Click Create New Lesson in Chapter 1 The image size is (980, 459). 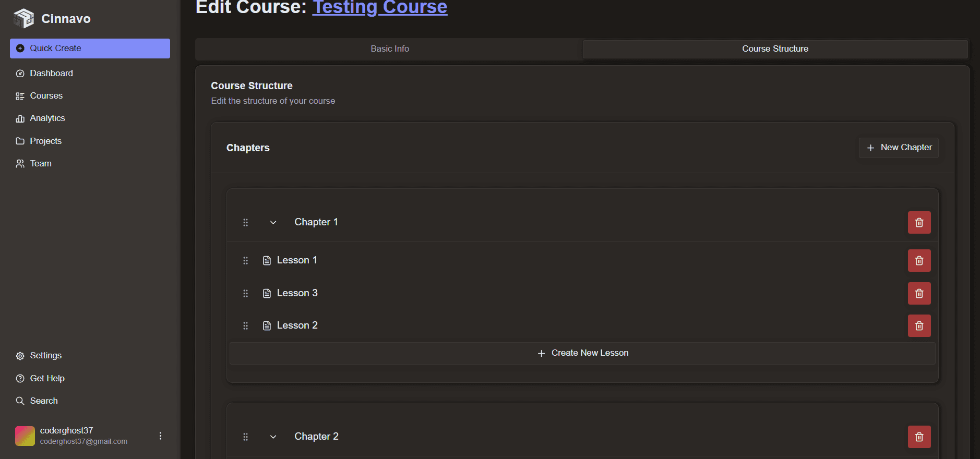tap(582, 353)
